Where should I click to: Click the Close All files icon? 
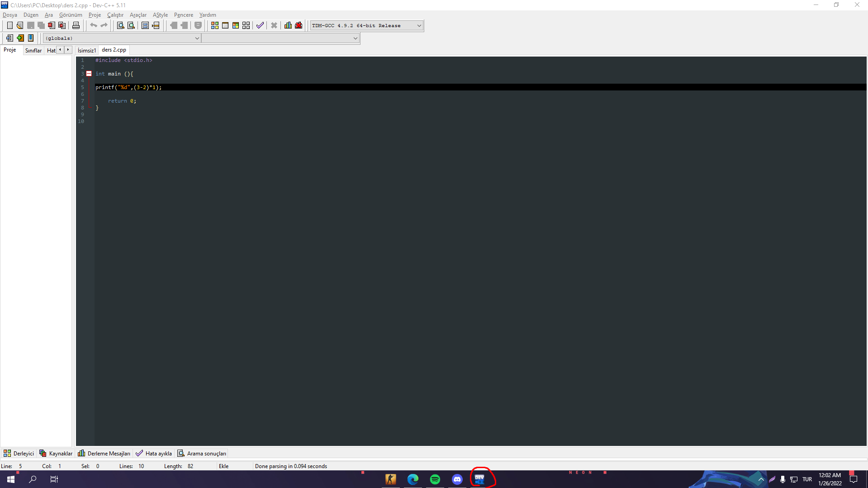62,25
